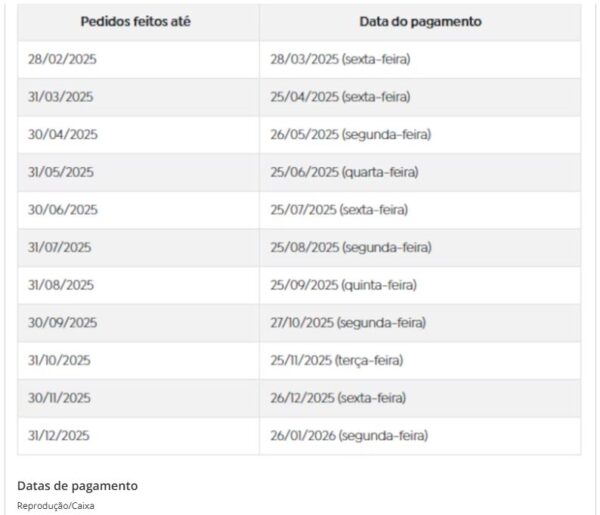The width and height of the screenshot is (600, 515).
Task: Select the 31/05/2025 order deadline cell
Action: (x=61, y=172)
